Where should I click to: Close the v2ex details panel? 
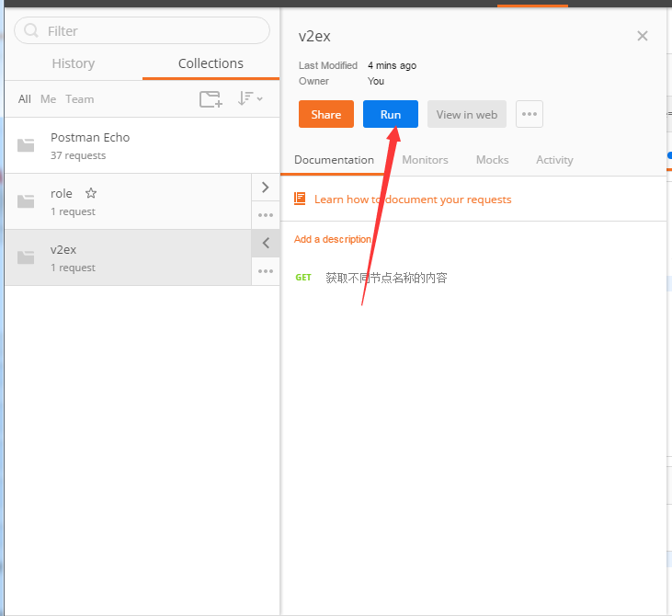[642, 36]
